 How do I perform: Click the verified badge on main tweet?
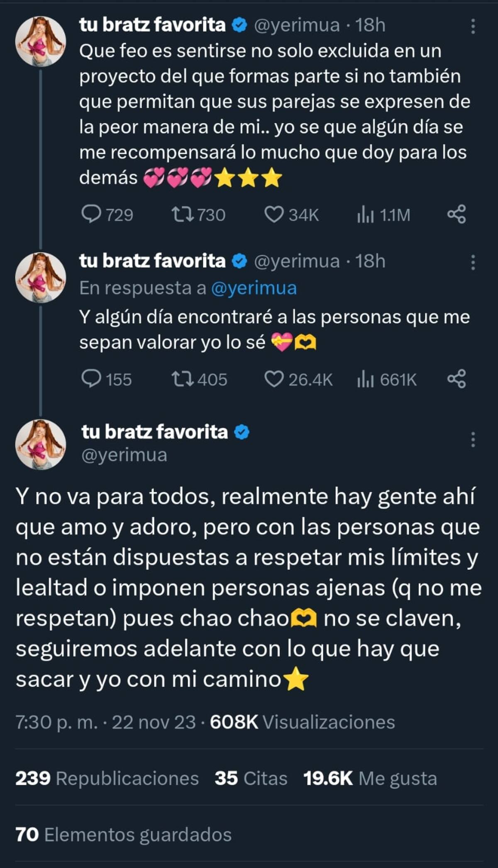tap(242, 432)
